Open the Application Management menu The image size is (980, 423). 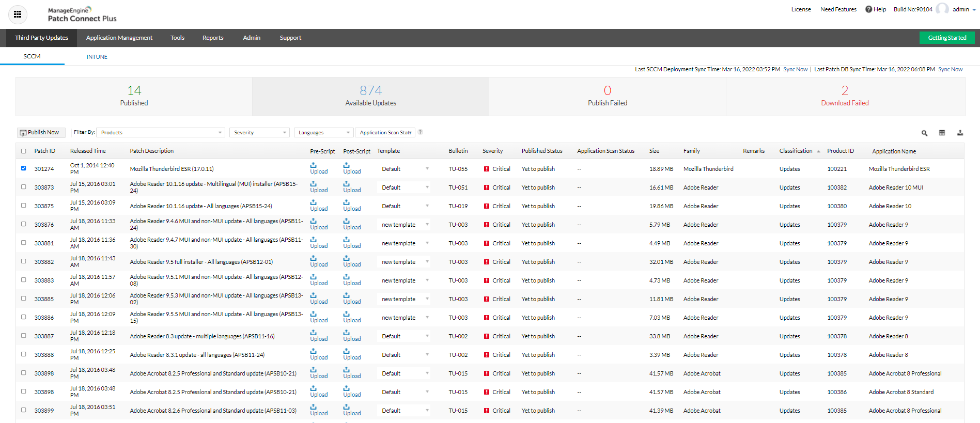pos(119,38)
